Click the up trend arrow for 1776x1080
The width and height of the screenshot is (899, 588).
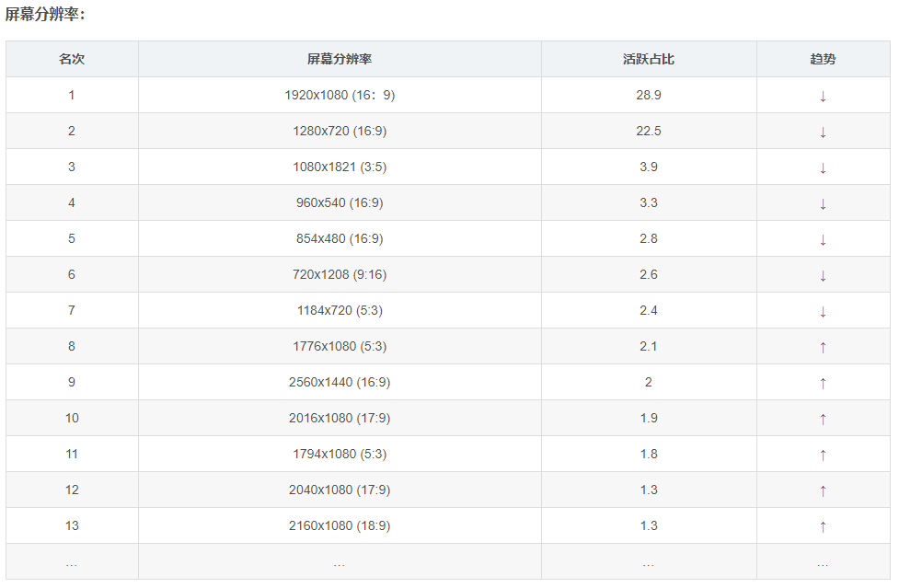823,347
